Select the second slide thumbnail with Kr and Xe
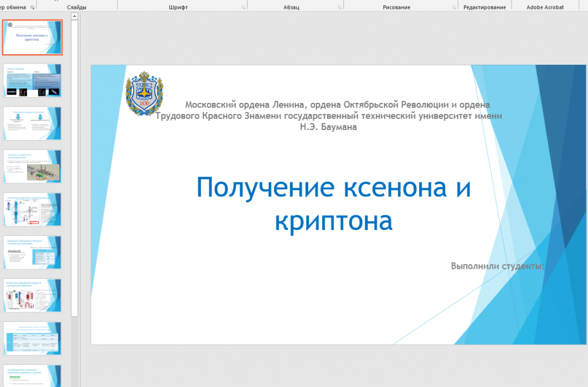Image resolution: width=588 pixels, height=387 pixels. tap(32, 81)
